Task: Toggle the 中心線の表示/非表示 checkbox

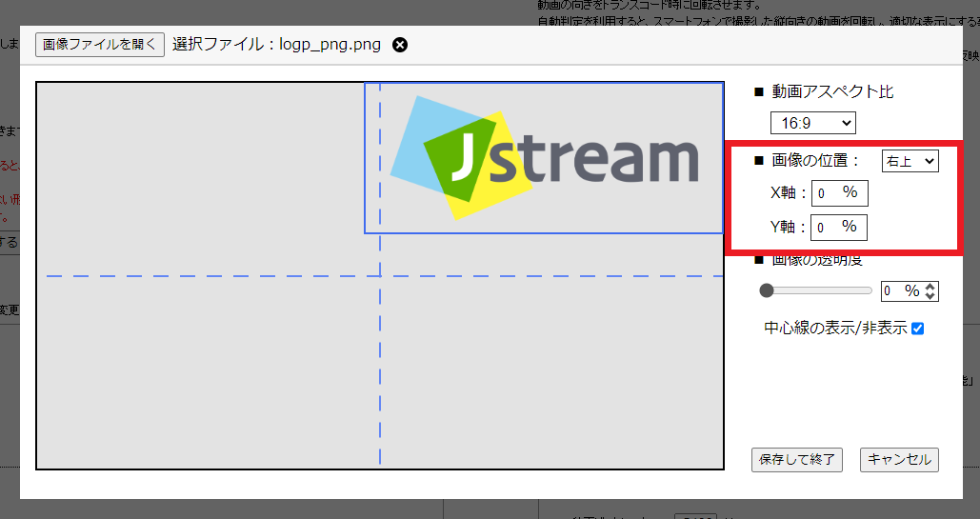Action: (x=917, y=329)
